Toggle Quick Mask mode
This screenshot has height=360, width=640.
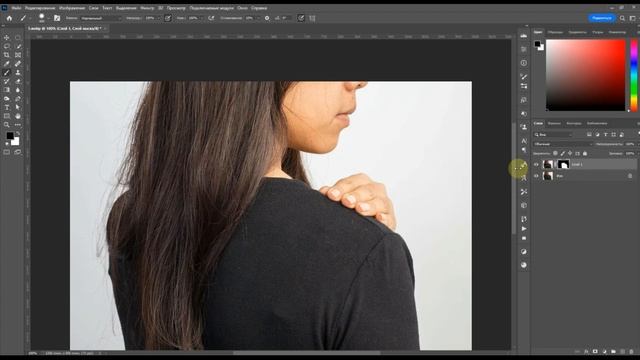pyautogui.click(x=7, y=152)
